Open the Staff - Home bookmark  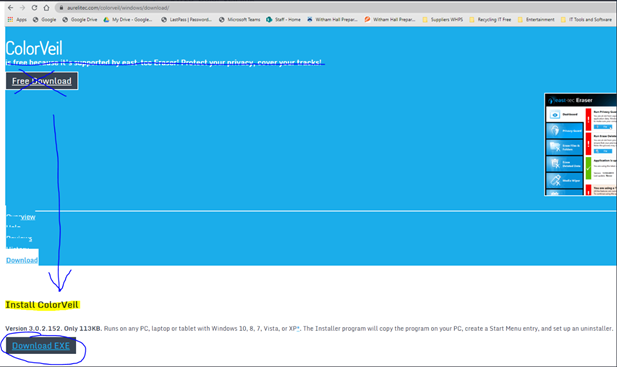(x=283, y=19)
